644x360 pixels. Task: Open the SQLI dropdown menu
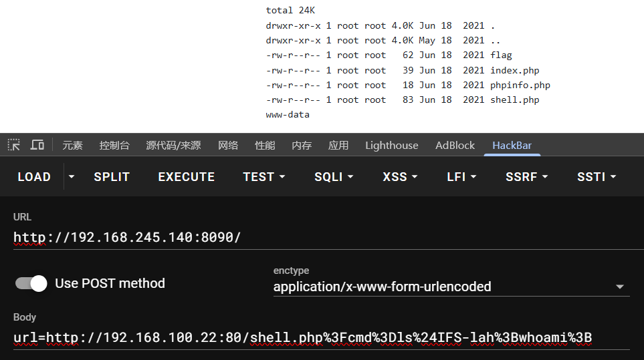[334, 177]
